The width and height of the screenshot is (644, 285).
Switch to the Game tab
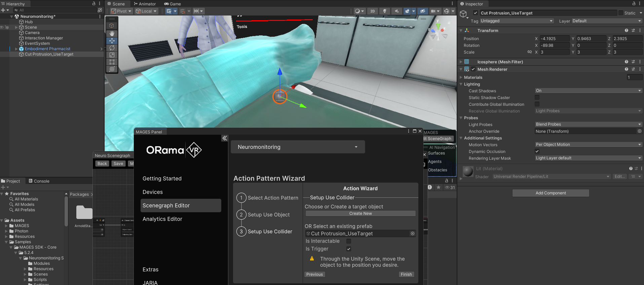point(173,4)
